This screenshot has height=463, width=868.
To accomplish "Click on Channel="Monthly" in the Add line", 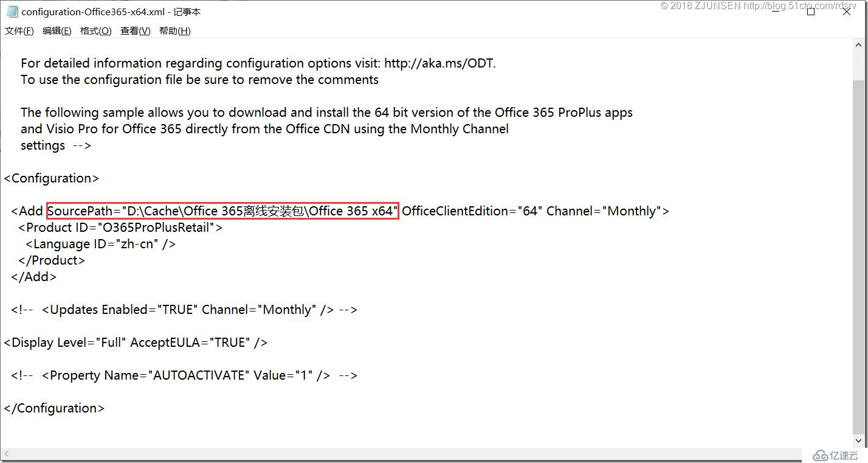I will click(x=604, y=211).
